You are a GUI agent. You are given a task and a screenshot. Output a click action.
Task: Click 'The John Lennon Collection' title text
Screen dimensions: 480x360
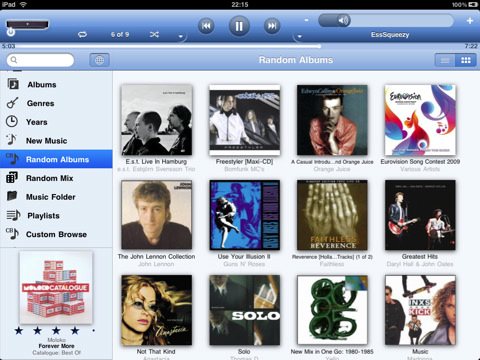[x=156, y=257]
